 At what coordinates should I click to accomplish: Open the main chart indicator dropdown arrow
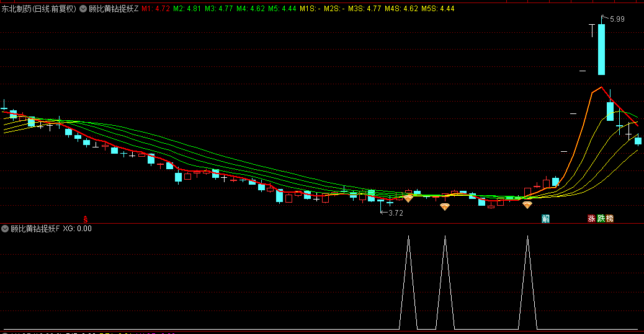click(83, 9)
